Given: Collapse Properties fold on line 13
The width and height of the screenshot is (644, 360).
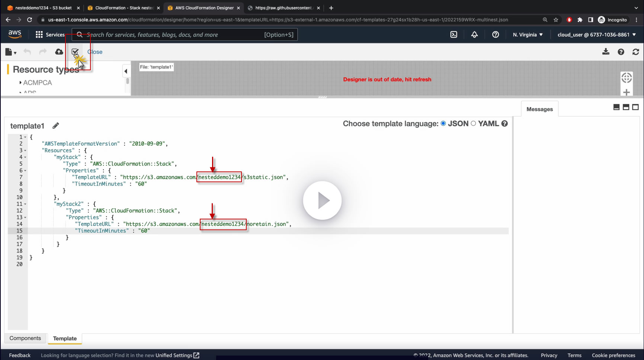Looking at the screenshot, I should pos(25,218).
